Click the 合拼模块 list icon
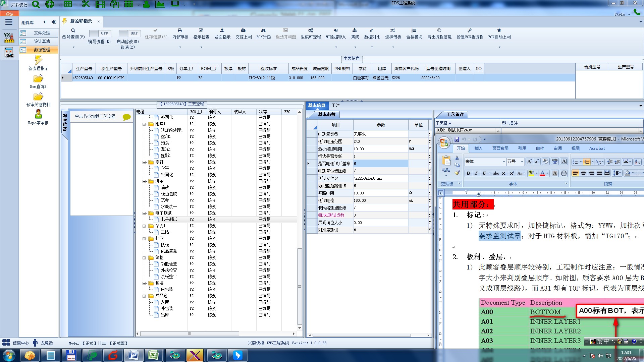The image size is (644, 362). (x=414, y=31)
